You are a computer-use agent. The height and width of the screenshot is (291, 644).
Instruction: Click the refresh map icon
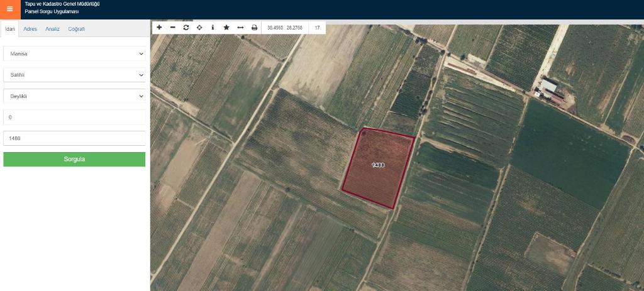pyautogui.click(x=186, y=28)
